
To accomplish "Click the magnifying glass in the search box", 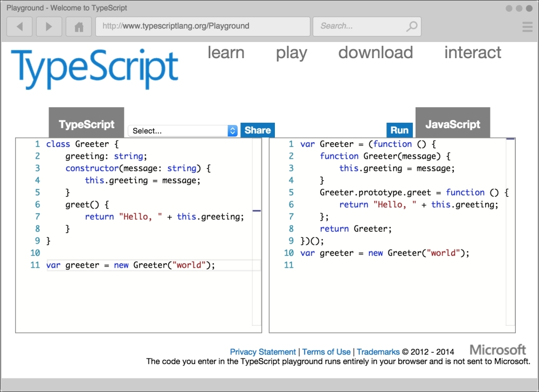I will tap(411, 26).
